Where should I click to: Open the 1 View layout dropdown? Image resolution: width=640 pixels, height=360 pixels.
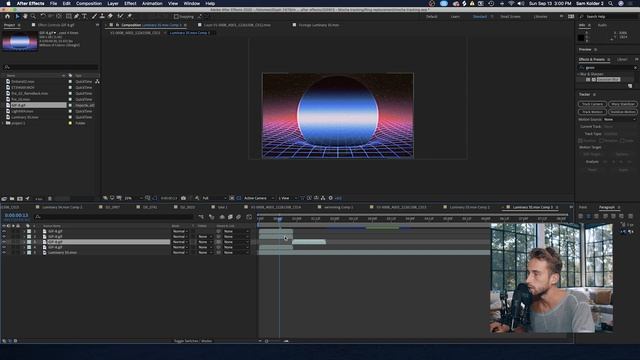(x=287, y=198)
